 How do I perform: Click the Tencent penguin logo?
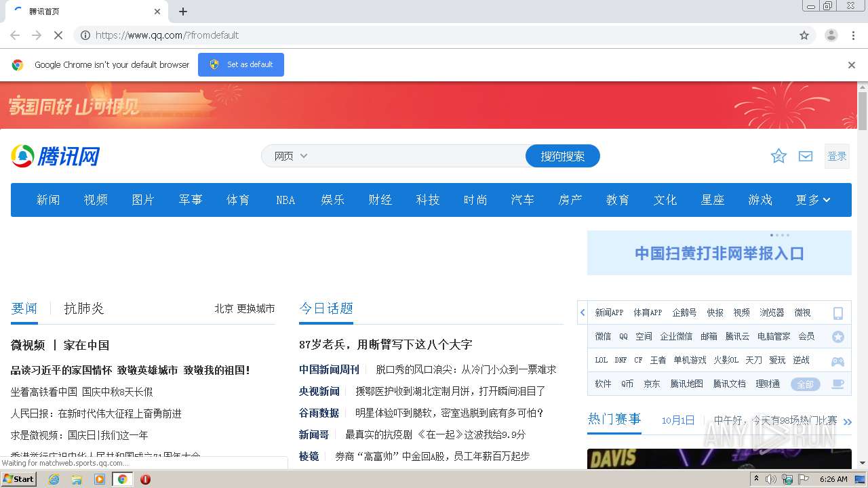tap(56, 157)
